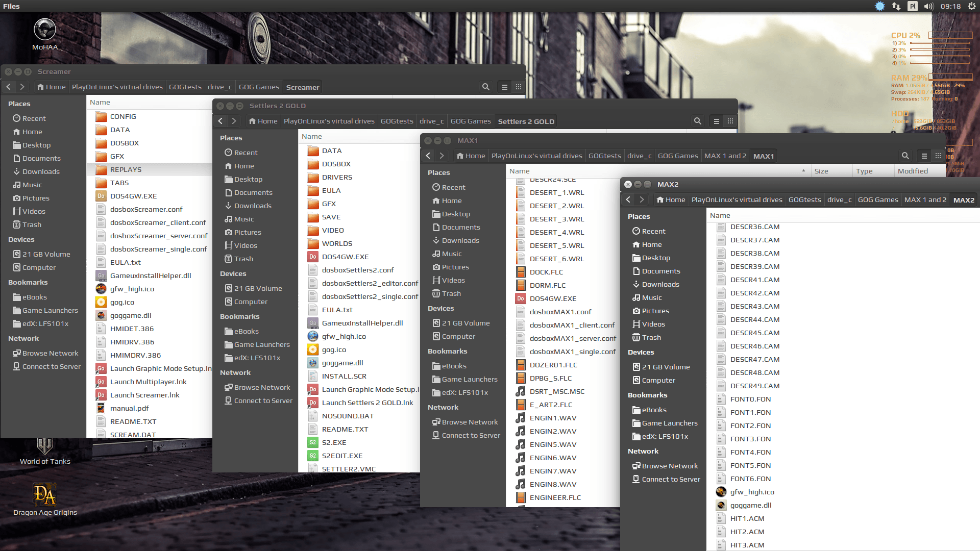Launch World of Tanks desktop icon
Viewport: 980px width, 551px height.
coord(45,451)
